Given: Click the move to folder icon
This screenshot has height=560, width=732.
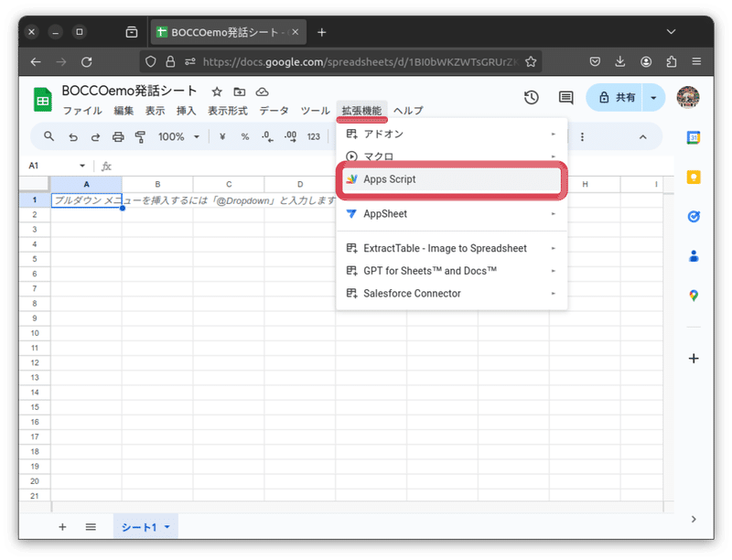Looking at the screenshot, I should 240,92.
